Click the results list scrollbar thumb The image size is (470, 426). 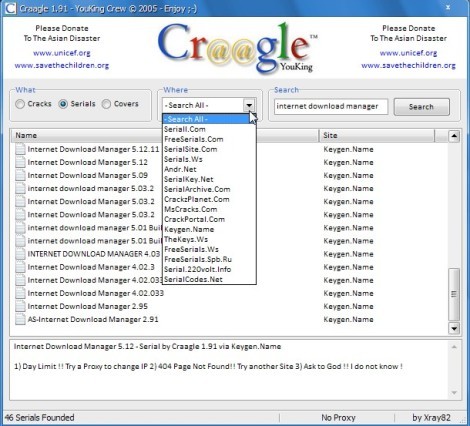point(454,294)
